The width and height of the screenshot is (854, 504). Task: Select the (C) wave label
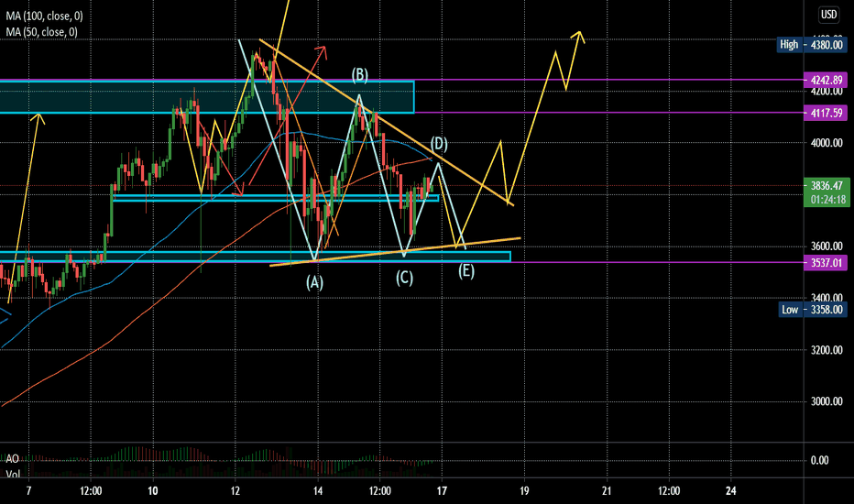404,279
